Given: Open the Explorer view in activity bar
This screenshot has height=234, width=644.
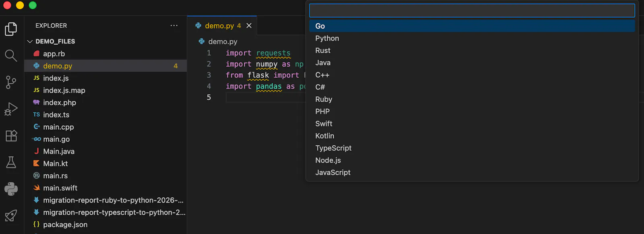Looking at the screenshot, I should pyautogui.click(x=11, y=29).
